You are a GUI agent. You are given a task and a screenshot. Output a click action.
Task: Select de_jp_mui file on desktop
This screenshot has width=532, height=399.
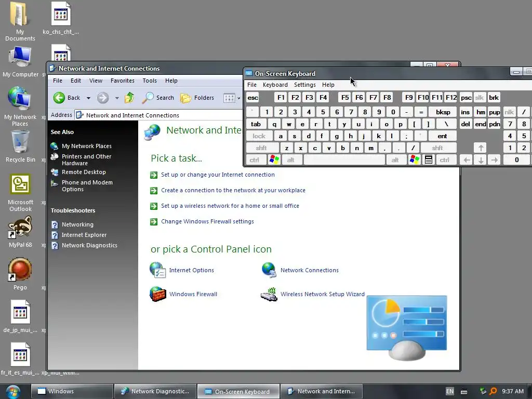click(x=20, y=316)
